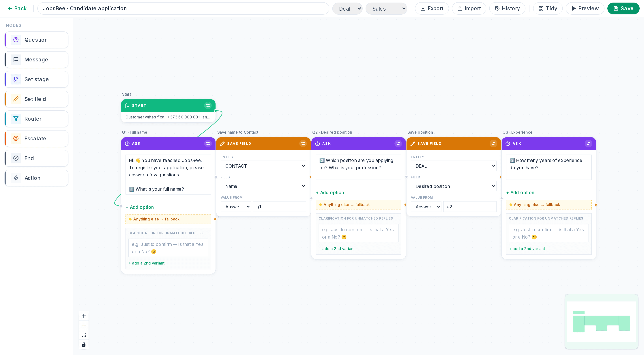Expand the DEAL entity dropdown
Screen dimensions: 644x355
[x=454, y=166]
